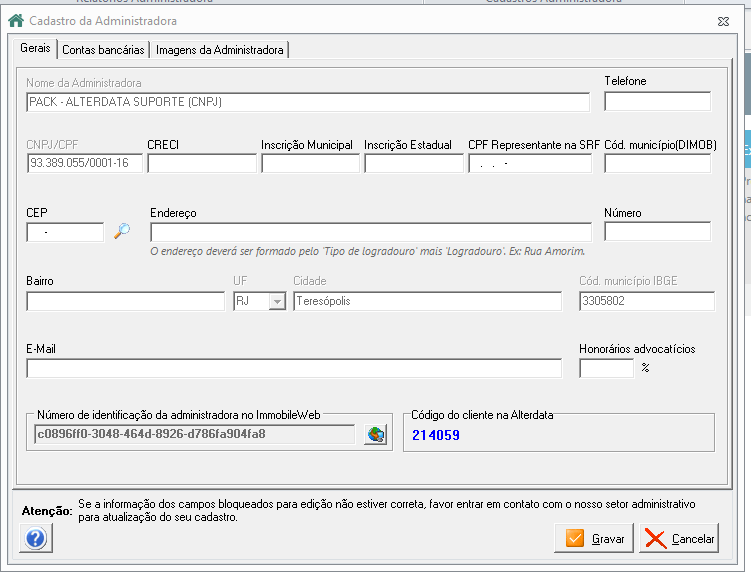Click the Inscrição Estadual field
Viewport: 751px width, 573px height.
(414, 163)
